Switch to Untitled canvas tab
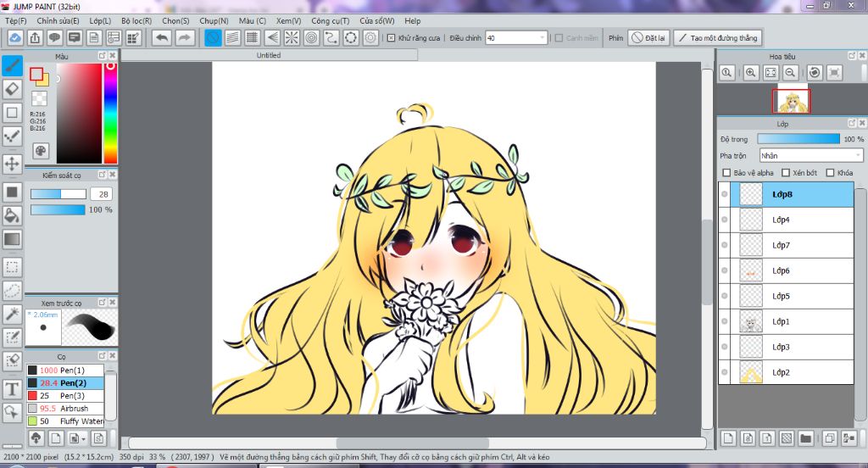Screen dimensions: 868x468 269,55
